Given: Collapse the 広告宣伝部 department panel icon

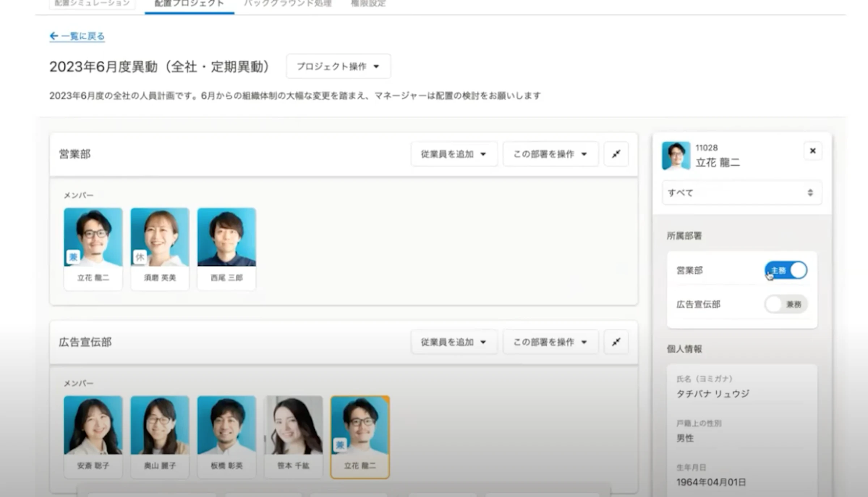Looking at the screenshot, I should click(x=616, y=342).
